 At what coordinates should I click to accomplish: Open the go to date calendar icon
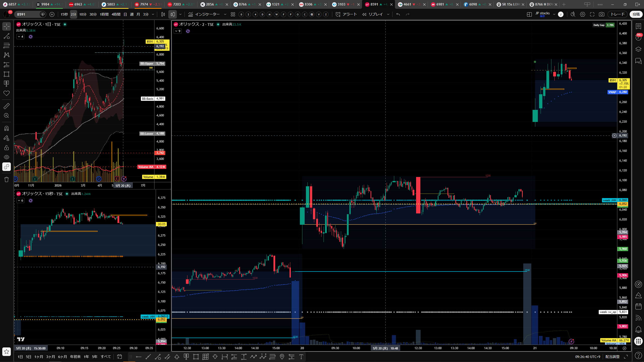[119, 357]
